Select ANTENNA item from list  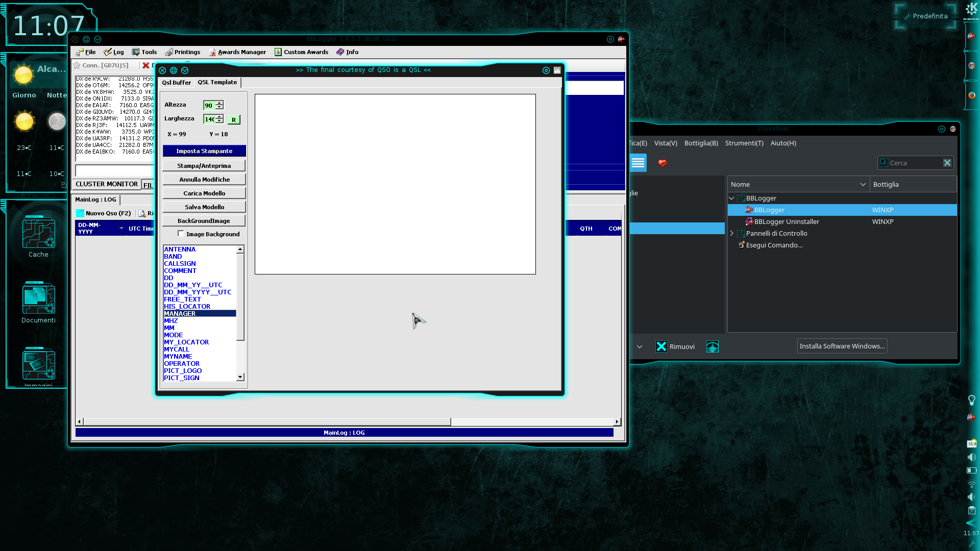coord(180,249)
